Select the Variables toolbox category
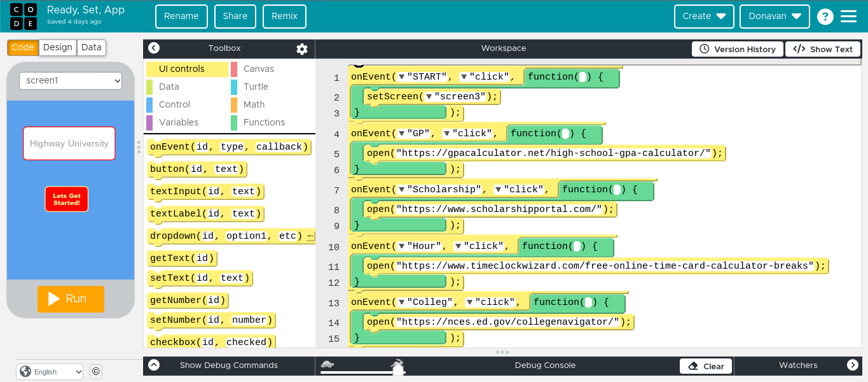Viewport: 868px width, 382px height. (x=187, y=122)
